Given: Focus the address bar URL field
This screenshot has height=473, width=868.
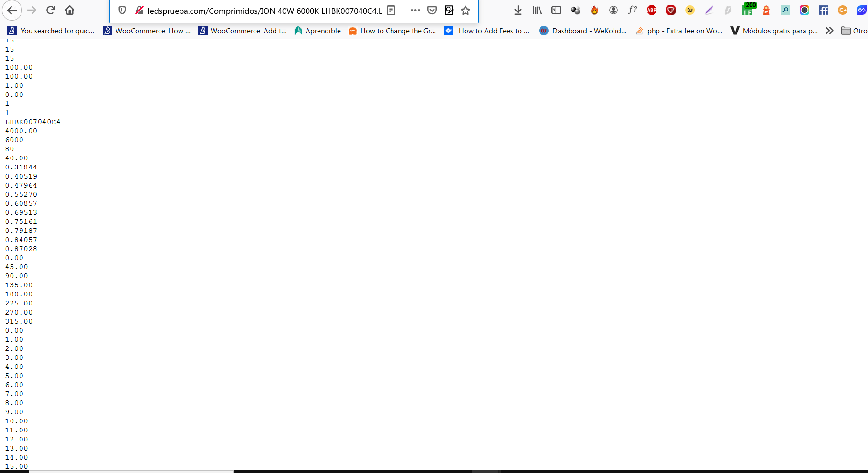Looking at the screenshot, I should 265,11.
